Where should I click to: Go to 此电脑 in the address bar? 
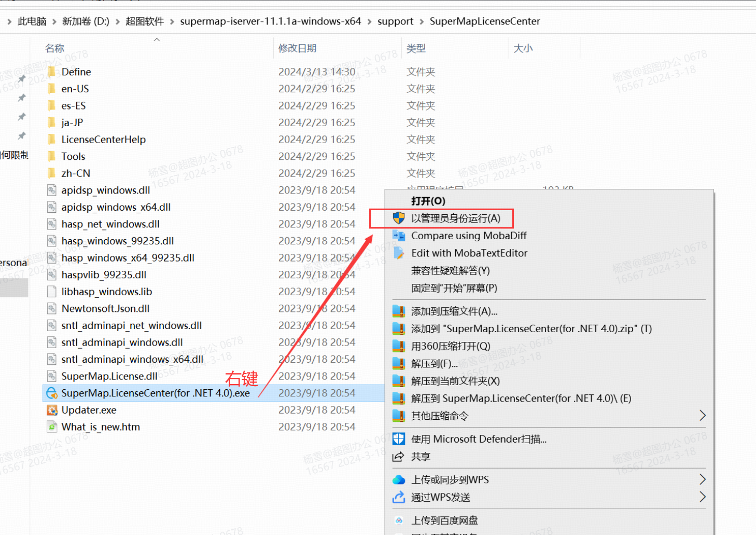point(32,21)
